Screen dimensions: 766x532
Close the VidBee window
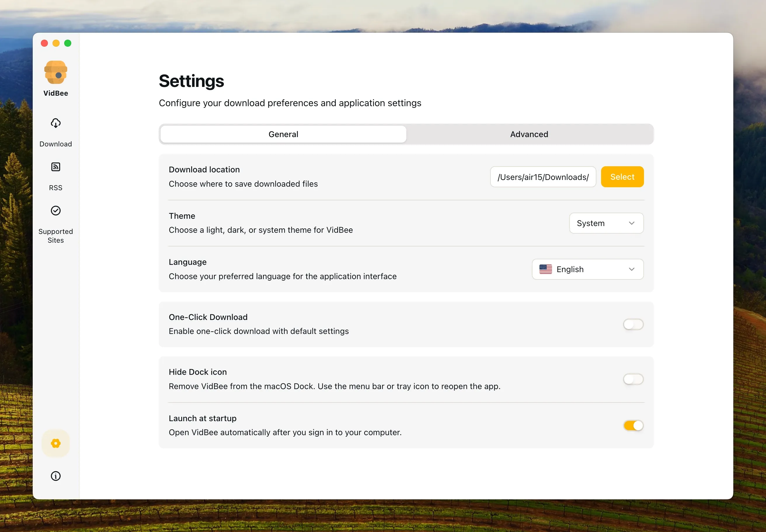(x=44, y=43)
